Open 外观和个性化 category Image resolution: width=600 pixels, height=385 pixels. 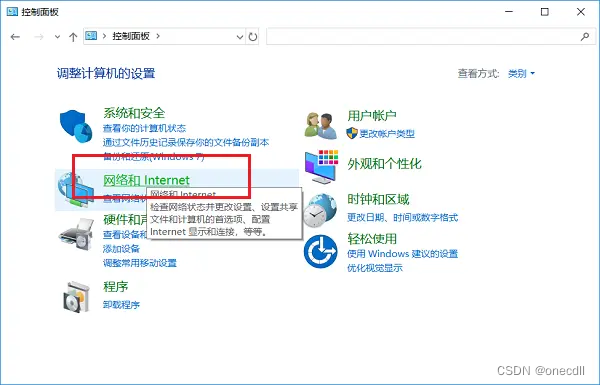(384, 164)
